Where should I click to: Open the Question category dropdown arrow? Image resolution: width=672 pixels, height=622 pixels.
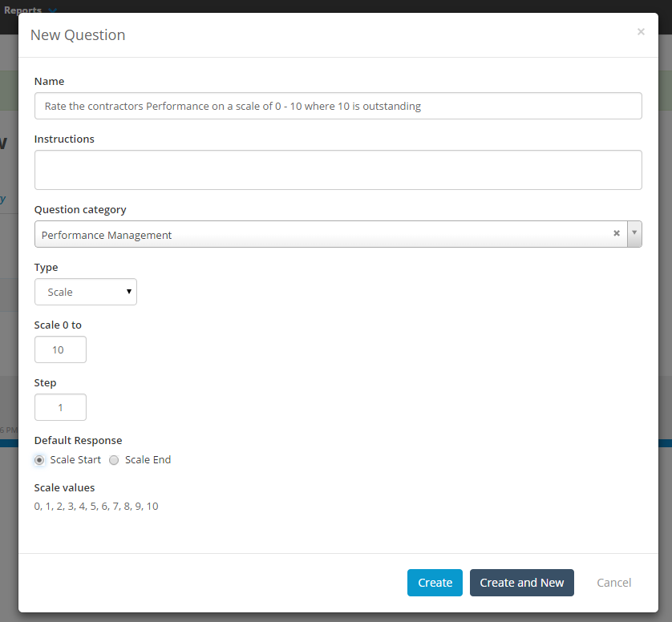(x=634, y=233)
